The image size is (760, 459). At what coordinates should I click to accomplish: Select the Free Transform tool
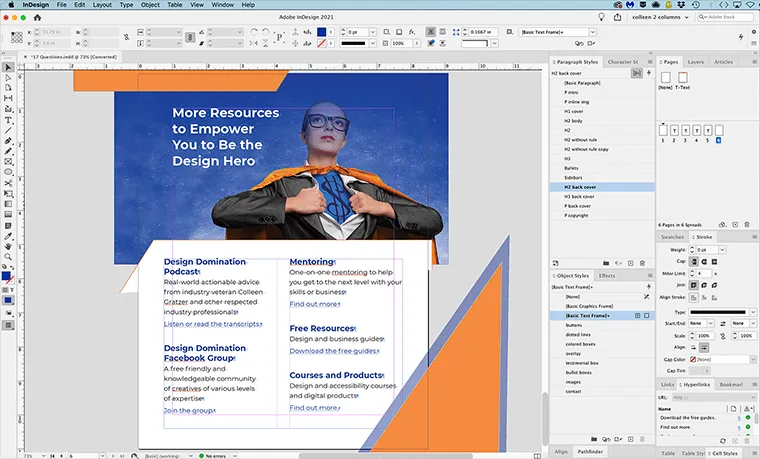[x=8, y=193]
